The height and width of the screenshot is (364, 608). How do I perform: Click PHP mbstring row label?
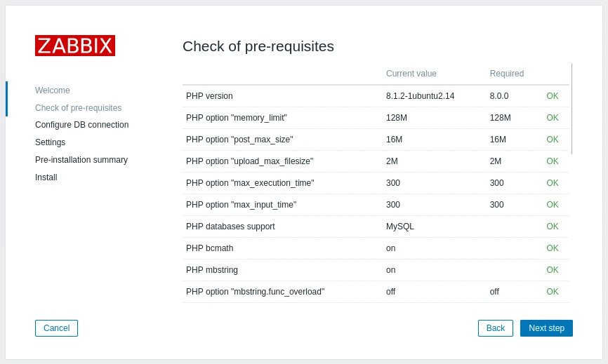[212, 270]
